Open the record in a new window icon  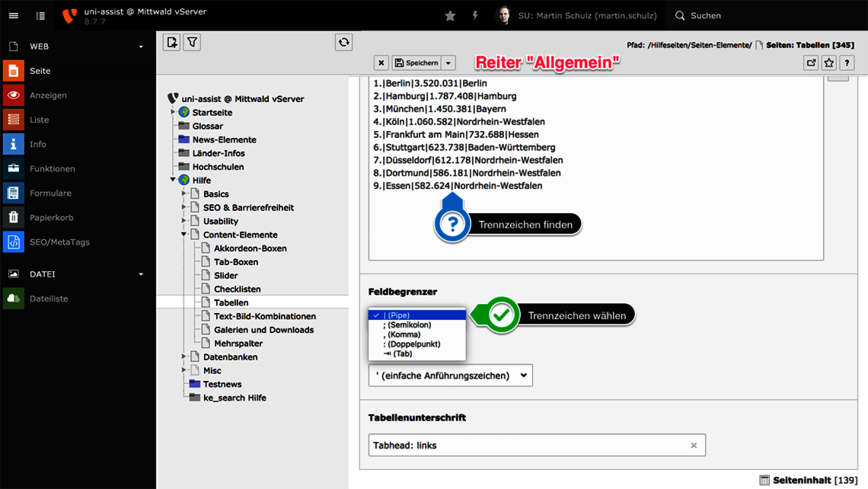coord(811,62)
